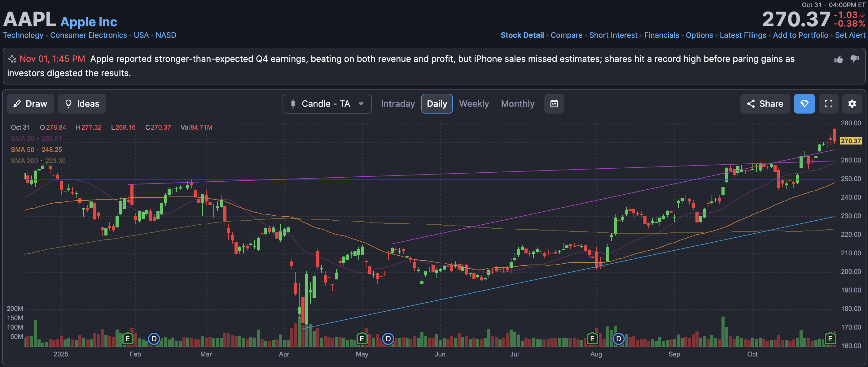Click the blue diamond premium icon

click(x=804, y=104)
